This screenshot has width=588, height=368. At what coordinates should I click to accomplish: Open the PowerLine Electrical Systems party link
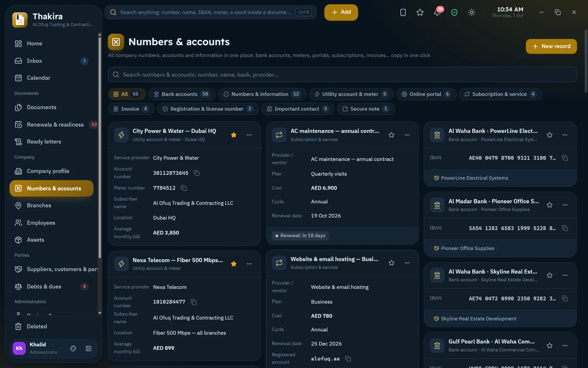tap(471, 178)
